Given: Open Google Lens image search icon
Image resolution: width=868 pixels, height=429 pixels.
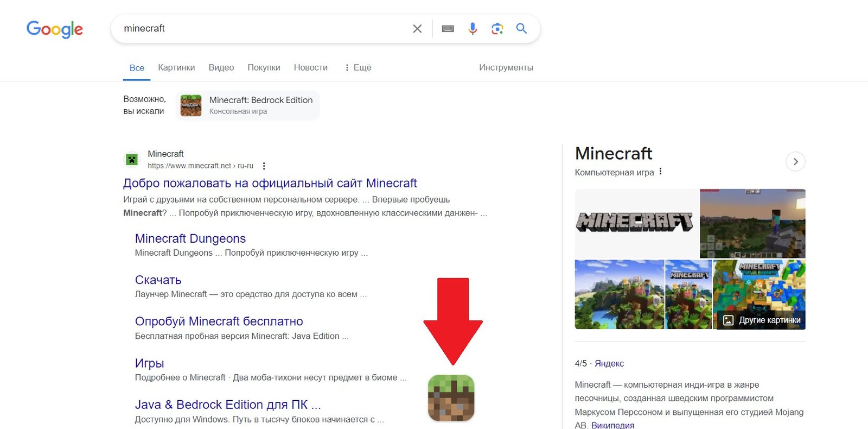Looking at the screenshot, I should (x=497, y=29).
